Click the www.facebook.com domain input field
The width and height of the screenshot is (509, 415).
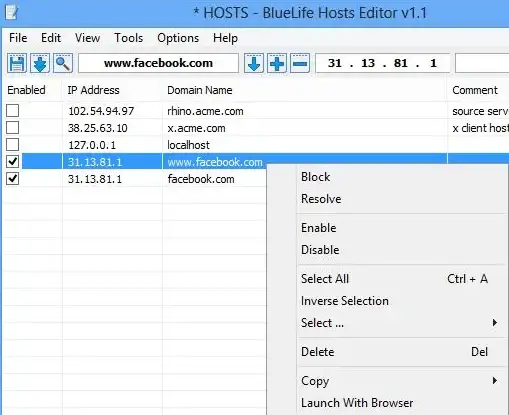(x=158, y=63)
